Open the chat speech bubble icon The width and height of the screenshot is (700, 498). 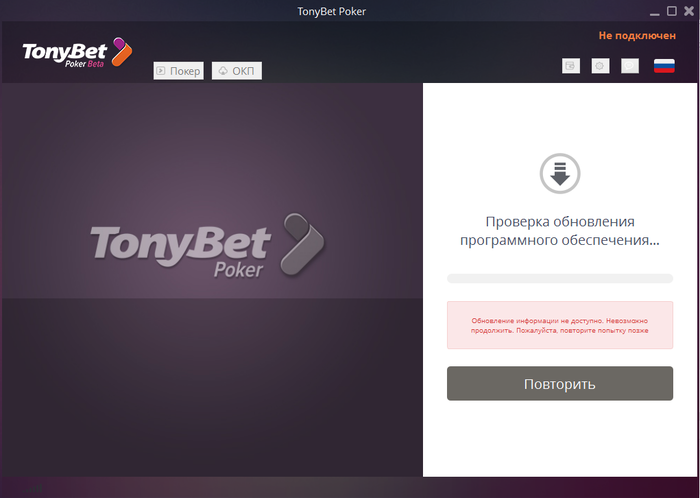(629, 66)
